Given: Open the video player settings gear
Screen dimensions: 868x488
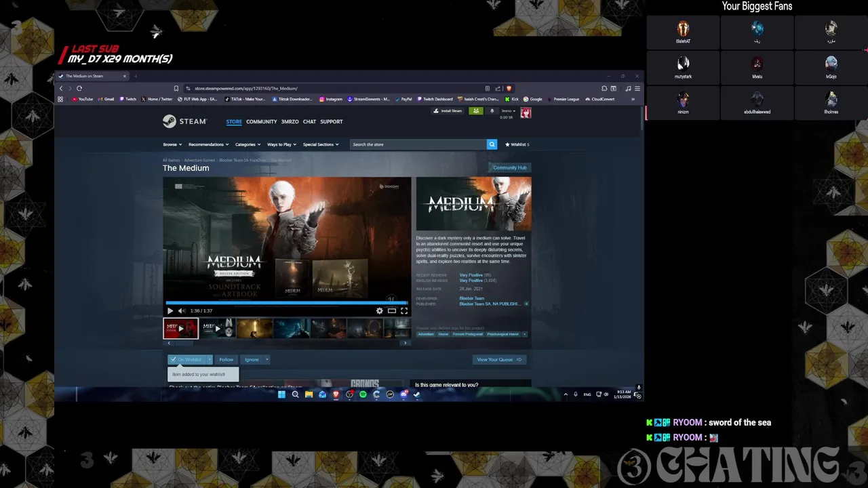Looking at the screenshot, I should (380, 310).
